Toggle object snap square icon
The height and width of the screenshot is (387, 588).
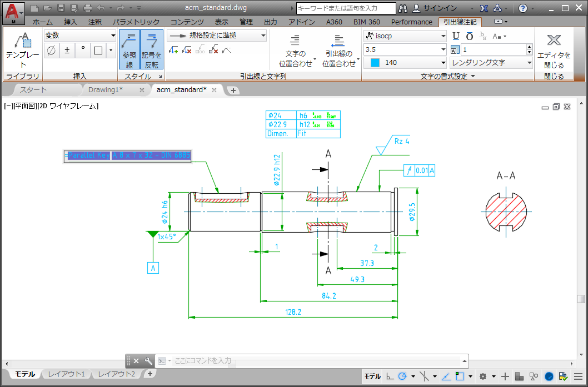click(x=460, y=376)
